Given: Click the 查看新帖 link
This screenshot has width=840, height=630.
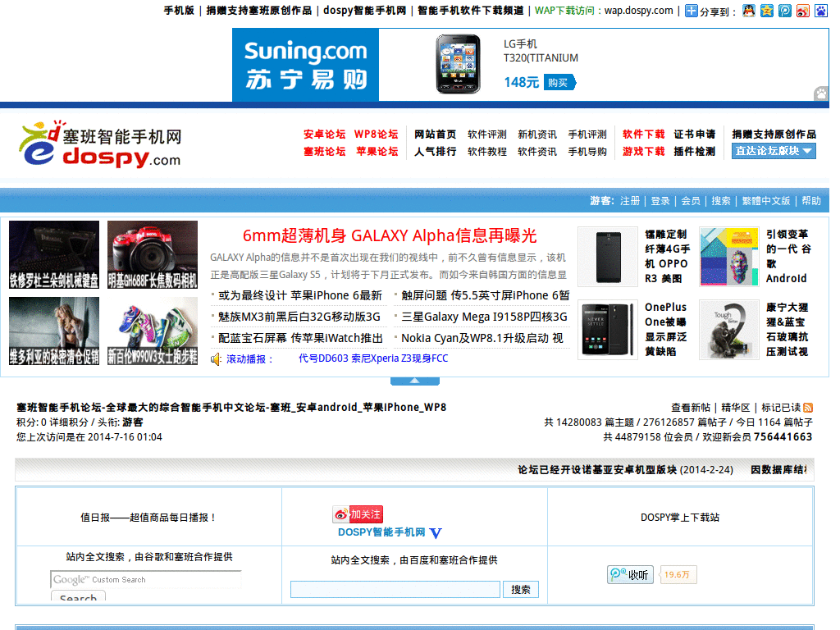Looking at the screenshot, I should 691,408.
